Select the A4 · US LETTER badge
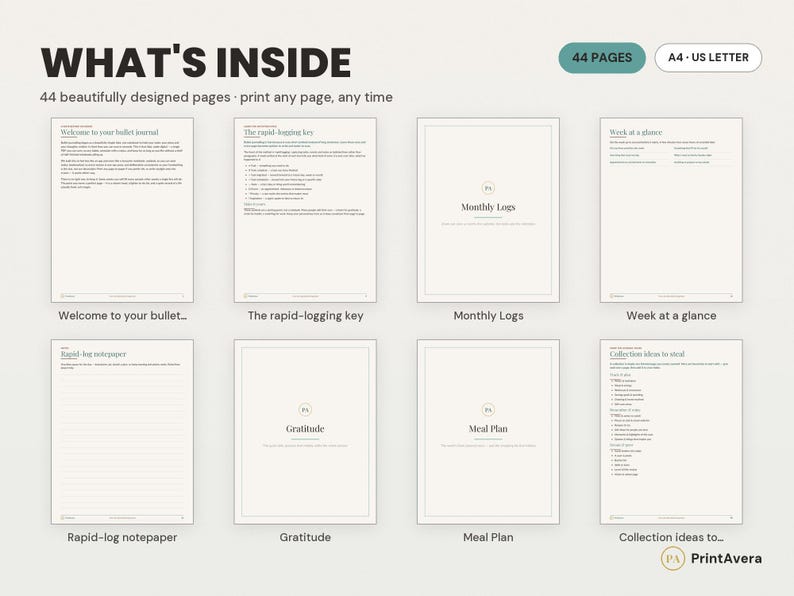Image resolution: width=794 pixels, height=596 pixels. [708, 58]
